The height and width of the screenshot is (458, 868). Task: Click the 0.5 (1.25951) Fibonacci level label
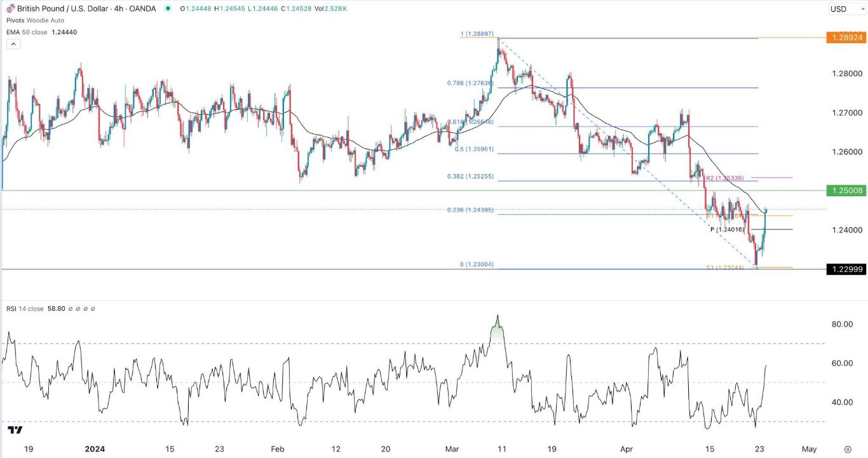[x=474, y=149]
